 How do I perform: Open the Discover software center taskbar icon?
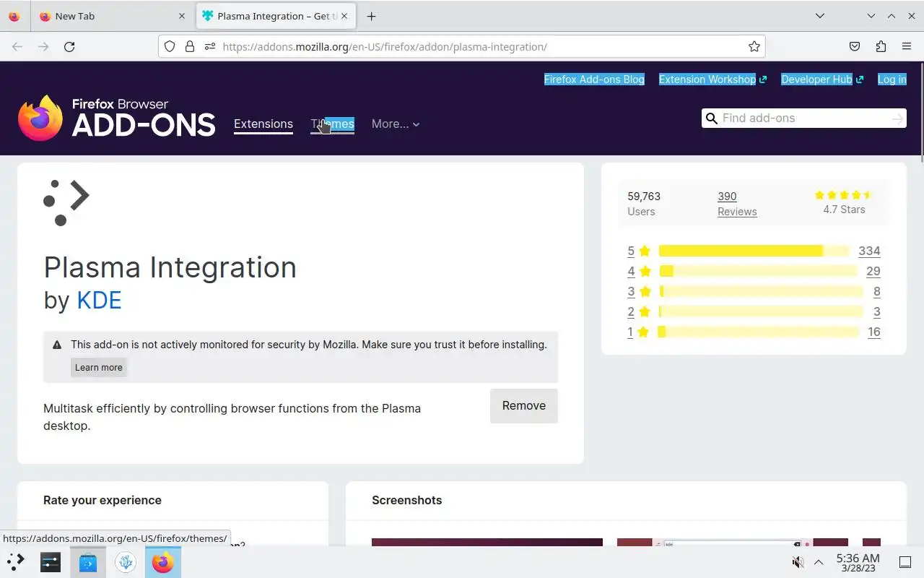click(x=88, y=562)
